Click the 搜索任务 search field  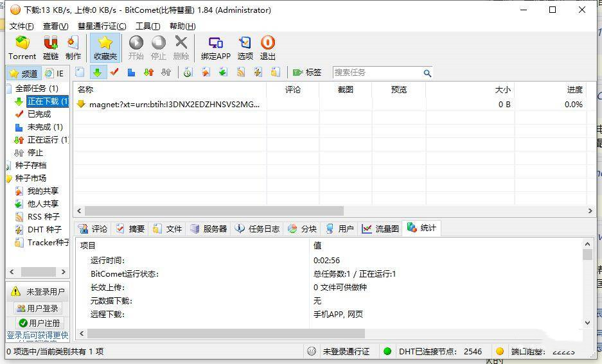click(377, 73)
